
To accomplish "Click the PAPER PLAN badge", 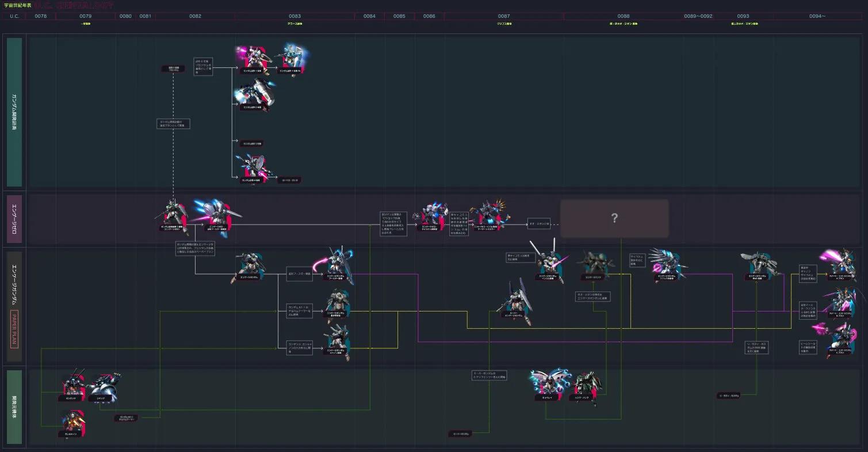I will tap(15, 331).
